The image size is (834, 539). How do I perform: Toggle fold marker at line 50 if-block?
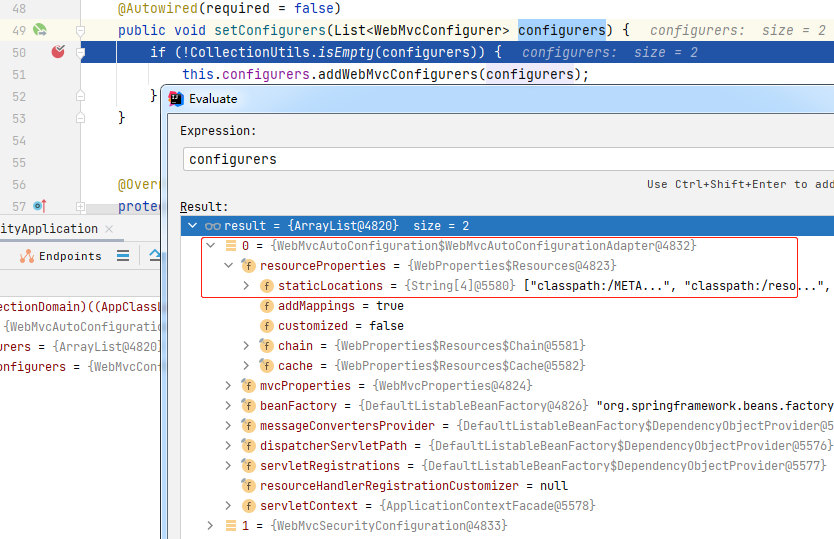pyautogui.click(x=80, y=52)
